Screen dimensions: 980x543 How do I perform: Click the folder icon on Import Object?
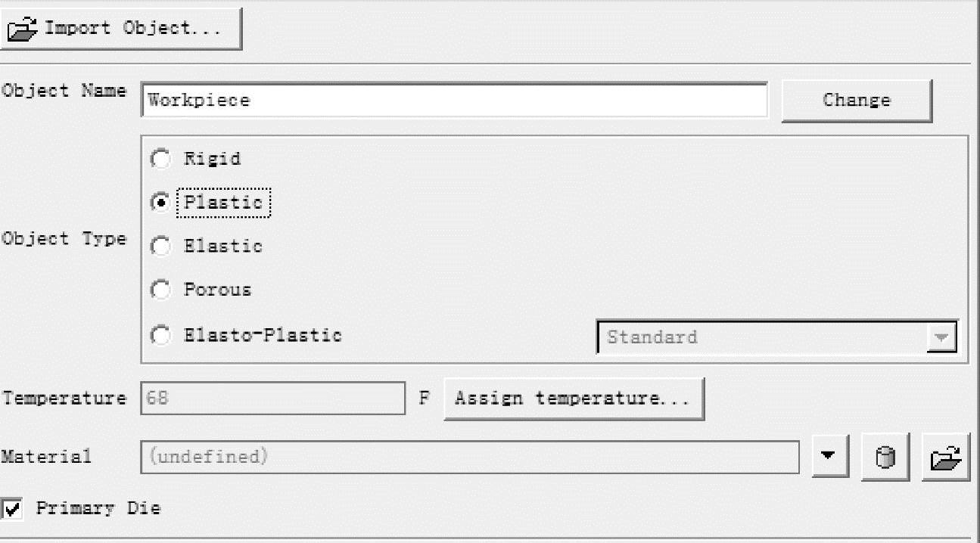[x=23, y=29]
